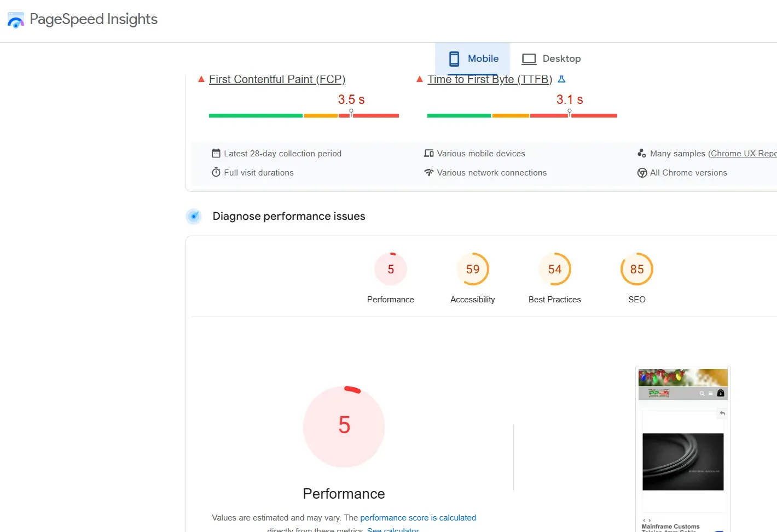The height and width of the screenshot is (532, 777).
Task: Click the people icon next to Many samples
Action: click(x=641, y=153)
